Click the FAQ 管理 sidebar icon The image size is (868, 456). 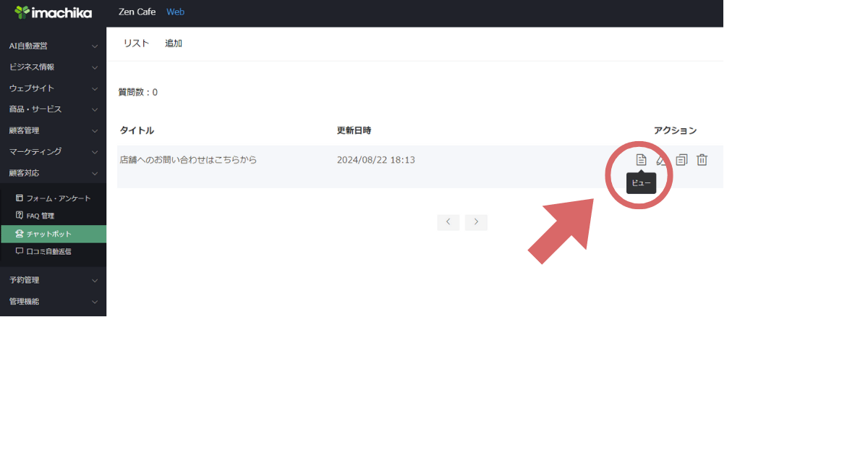20,216
